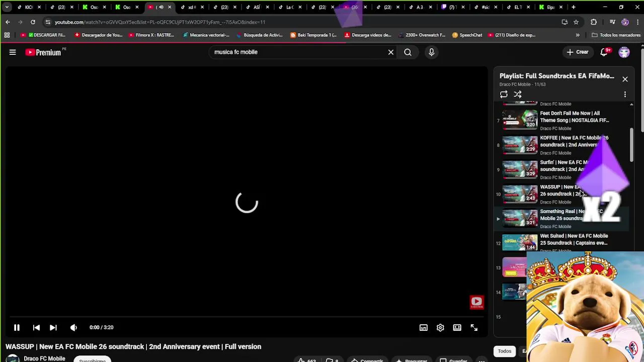
Task: Select the 'Todos' filter chip
Action: click(505, 351)
